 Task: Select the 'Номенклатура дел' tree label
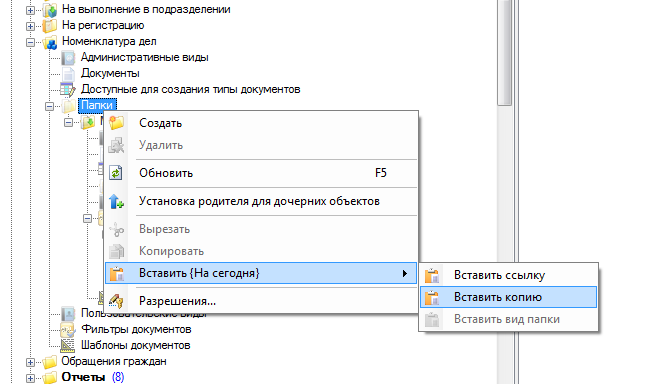(x=109, y=41)
